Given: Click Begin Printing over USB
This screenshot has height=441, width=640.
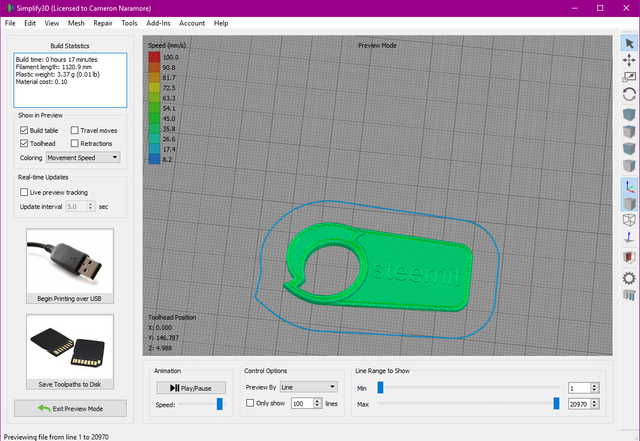Looking at the screenshot, I should (70, 266).
